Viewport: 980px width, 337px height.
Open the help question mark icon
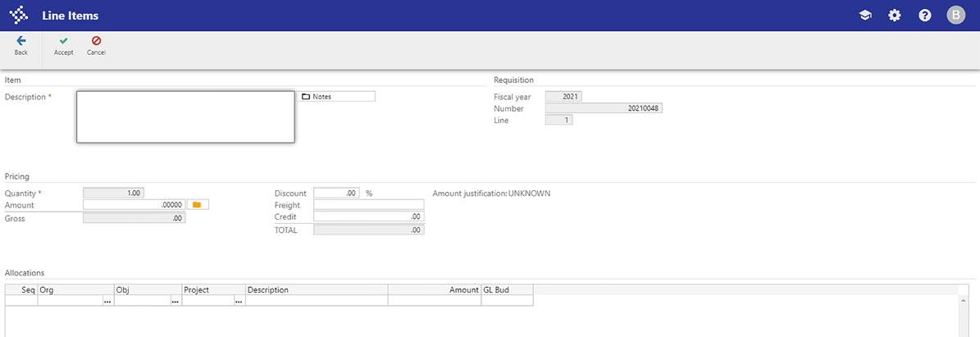tap(925, 16)
